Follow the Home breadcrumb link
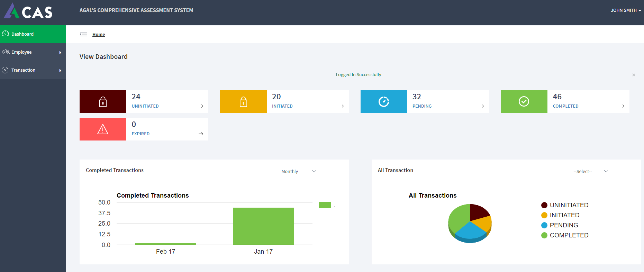This screenshot has width=644, height=272. [99, 34]
